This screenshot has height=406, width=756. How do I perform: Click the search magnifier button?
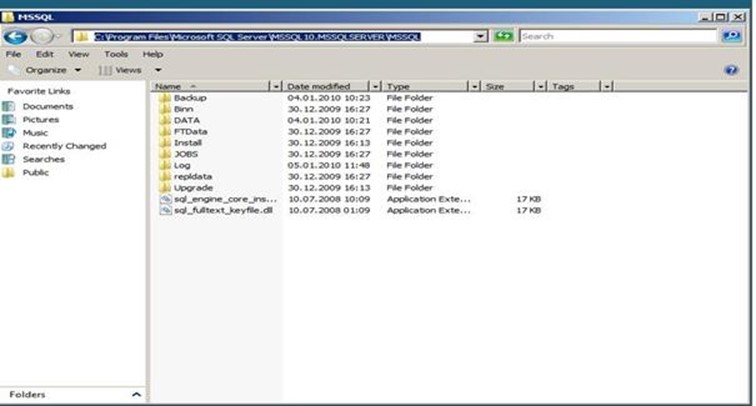[731, 36]
